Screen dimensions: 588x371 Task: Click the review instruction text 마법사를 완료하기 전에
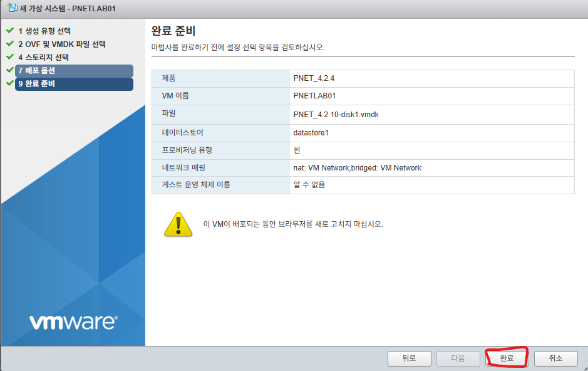pos(238,48)
